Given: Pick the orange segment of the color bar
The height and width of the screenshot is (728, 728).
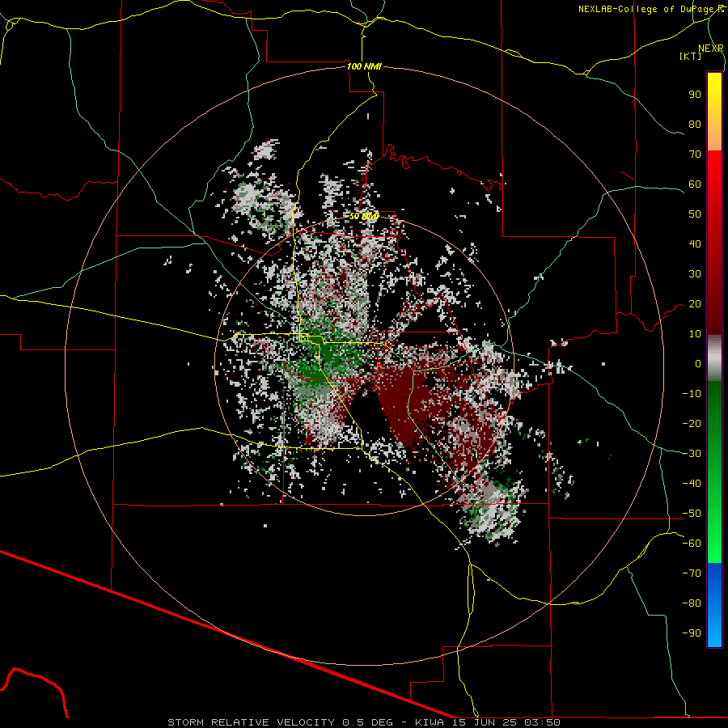Looking at the screenshot, I should click(714, 139).
